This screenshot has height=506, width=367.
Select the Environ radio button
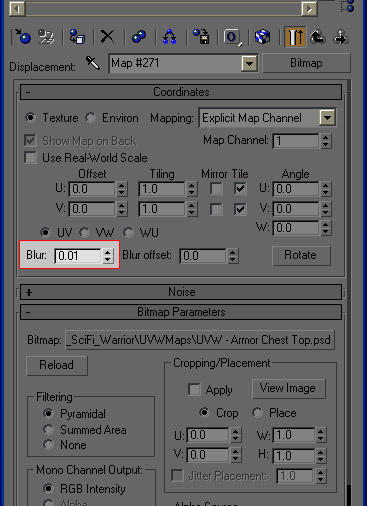tap(90, 118)
